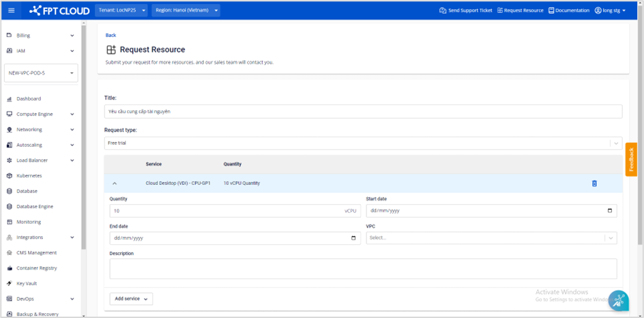Open the Monitoring sidebar icon
The image size is (644, 318).
(10, 222)
